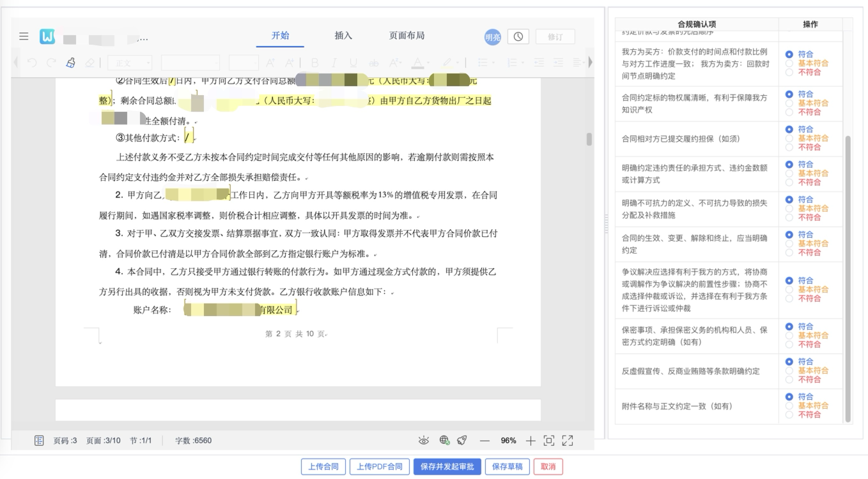Switch to the 插入 tab
Image resolution: width=868 pixels, height=479 pixels.
click(343, 36)
